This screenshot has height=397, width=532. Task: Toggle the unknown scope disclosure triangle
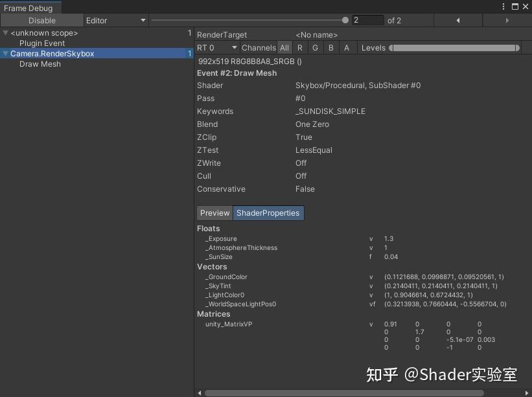(6, 32)
